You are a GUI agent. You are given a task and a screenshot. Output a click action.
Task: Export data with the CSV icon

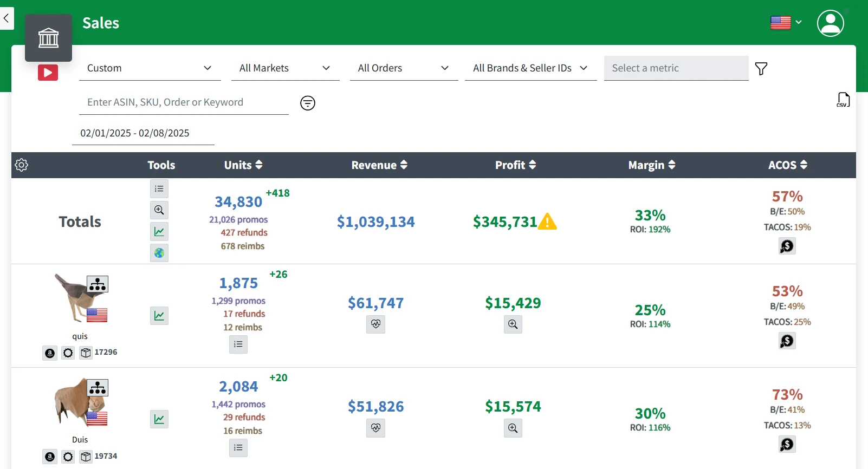843,100
